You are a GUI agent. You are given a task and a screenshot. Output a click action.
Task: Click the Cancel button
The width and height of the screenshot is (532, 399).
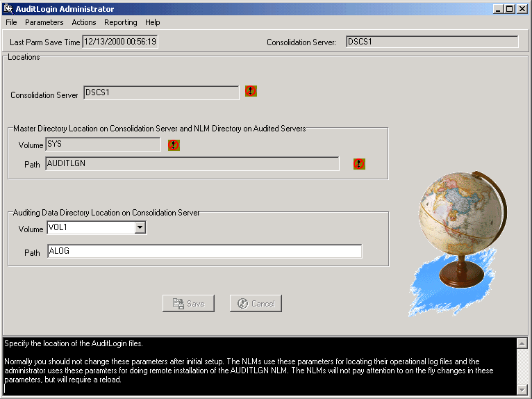click(256, 303)
